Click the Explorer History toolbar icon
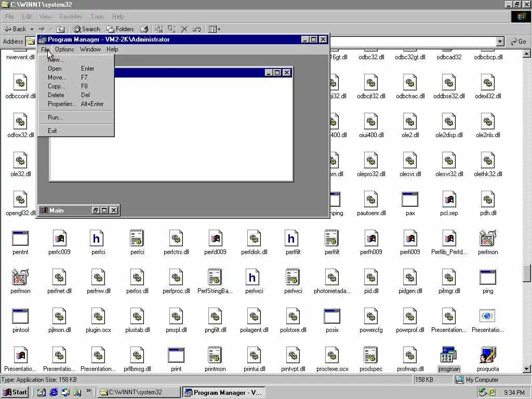 pyautogui.click(x=144, y=29)
